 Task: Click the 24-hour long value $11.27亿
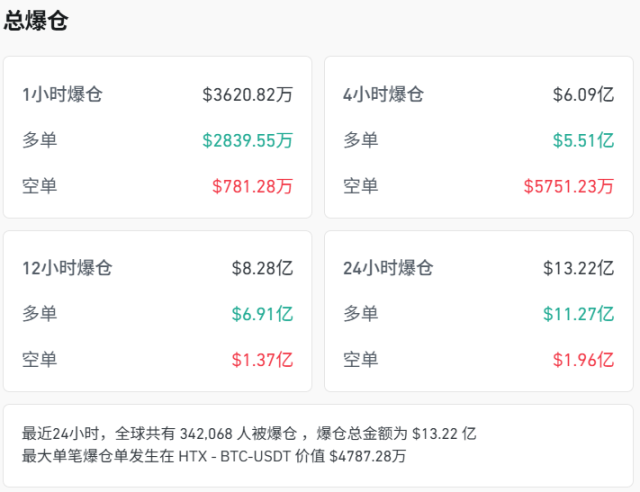(x=578, y=314)
